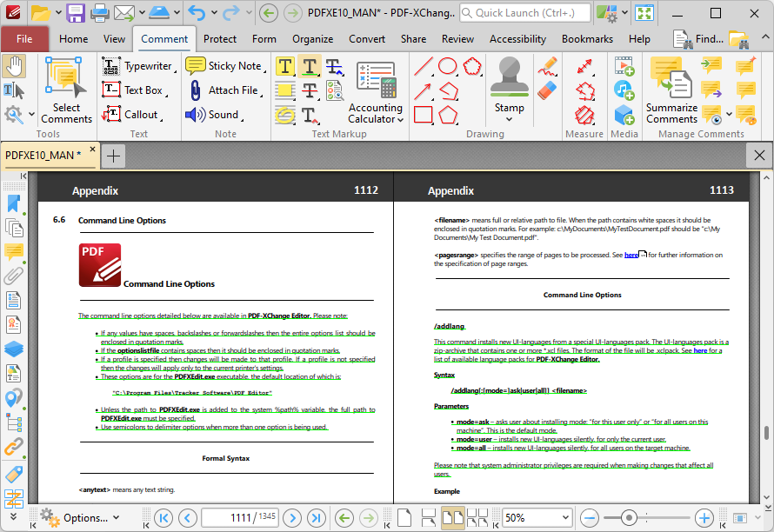Click the Quick Launch search box
774x532 pixels.
point(524,13)
